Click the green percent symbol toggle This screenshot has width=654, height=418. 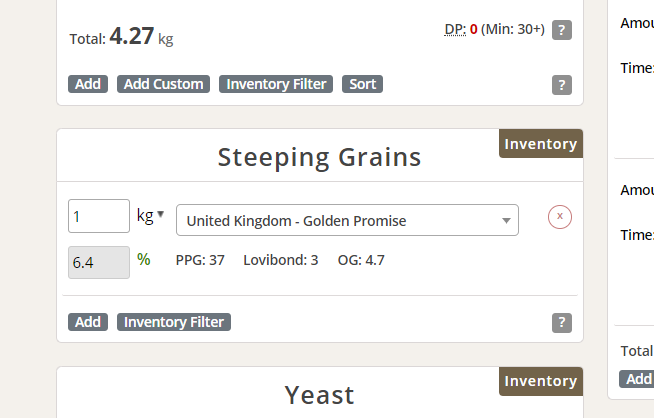[143, 259]
